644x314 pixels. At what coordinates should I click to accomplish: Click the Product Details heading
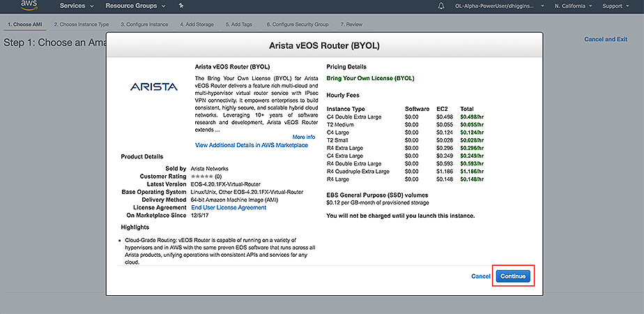click(141, 156)
